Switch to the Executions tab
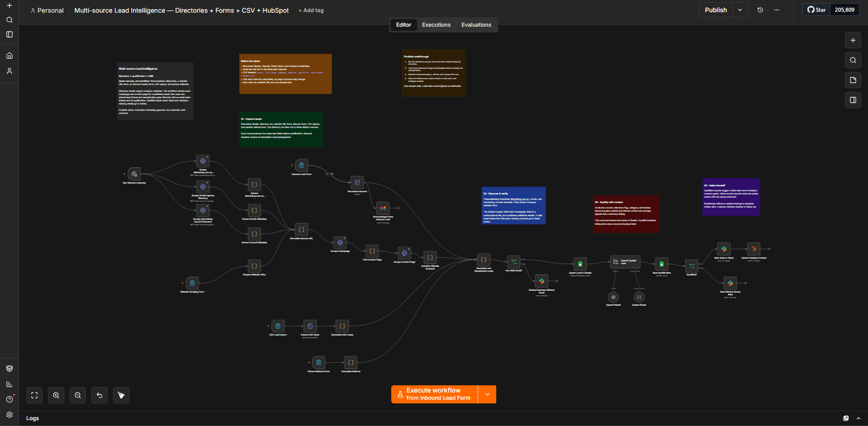Screen dimensions: 868x426 436,25
